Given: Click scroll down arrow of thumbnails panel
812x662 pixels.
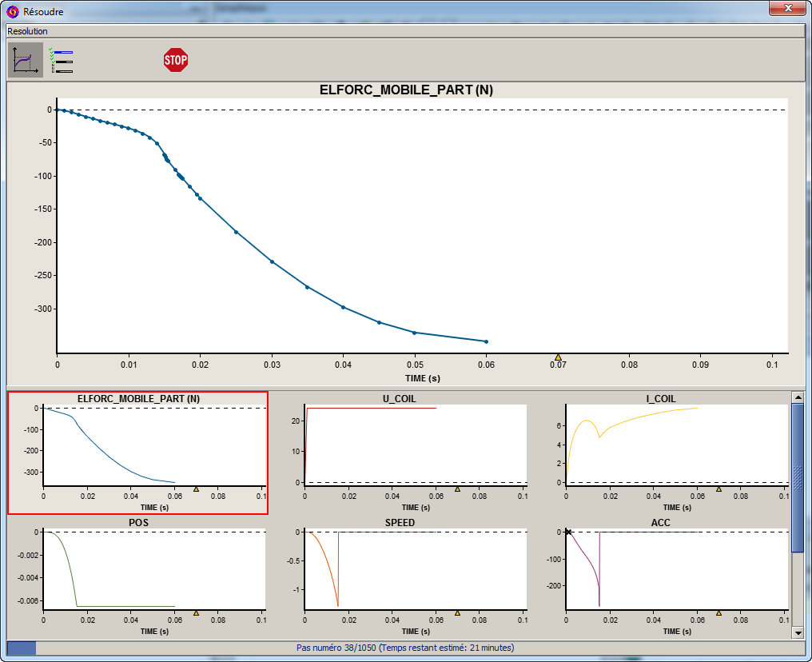Looking at the screenshot, I should [x=797, y=632].
